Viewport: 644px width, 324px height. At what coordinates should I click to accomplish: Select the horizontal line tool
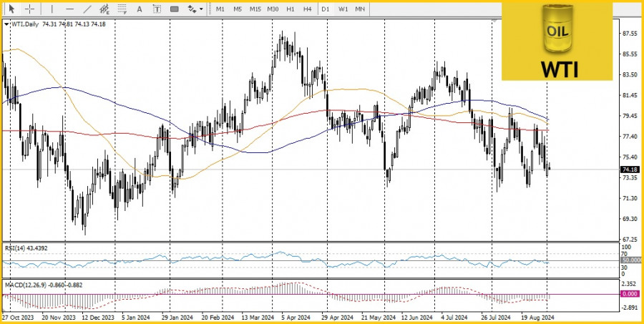click(69, 9)
